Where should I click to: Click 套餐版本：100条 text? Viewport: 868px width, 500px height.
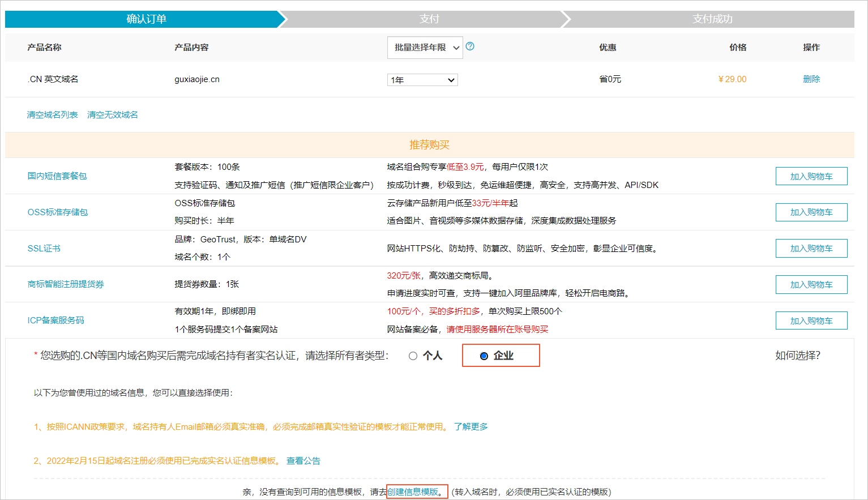(x=207, y=167)
